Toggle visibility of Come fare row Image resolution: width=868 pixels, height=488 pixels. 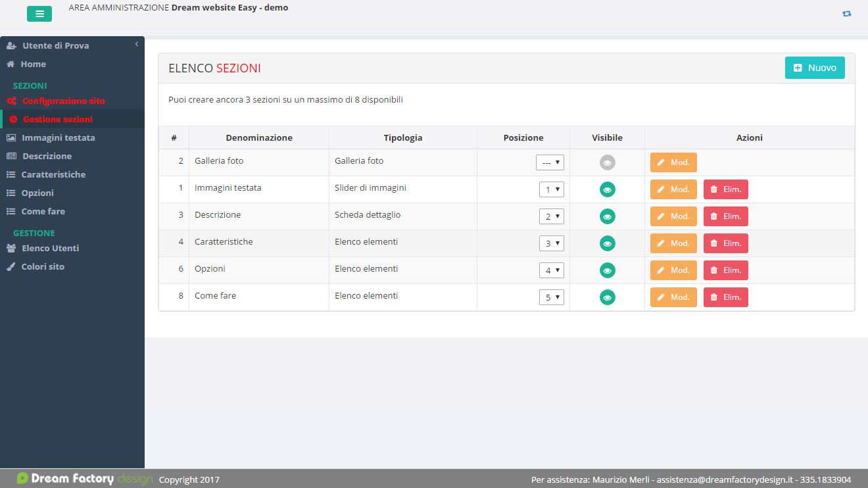coord(608,297)
